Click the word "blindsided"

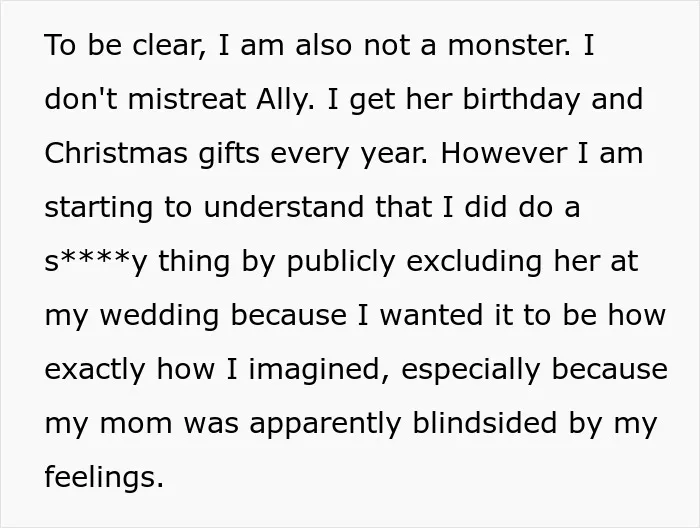point(484,423)
